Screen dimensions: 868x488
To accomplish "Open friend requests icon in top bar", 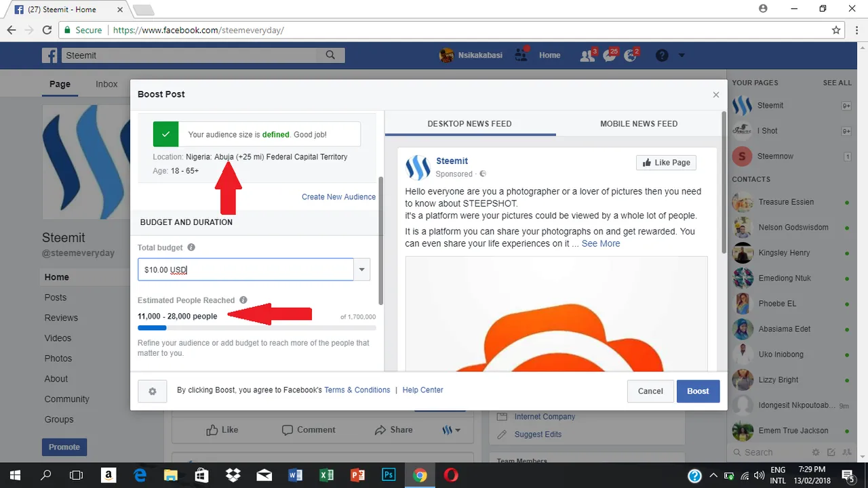I will point(587,55).
